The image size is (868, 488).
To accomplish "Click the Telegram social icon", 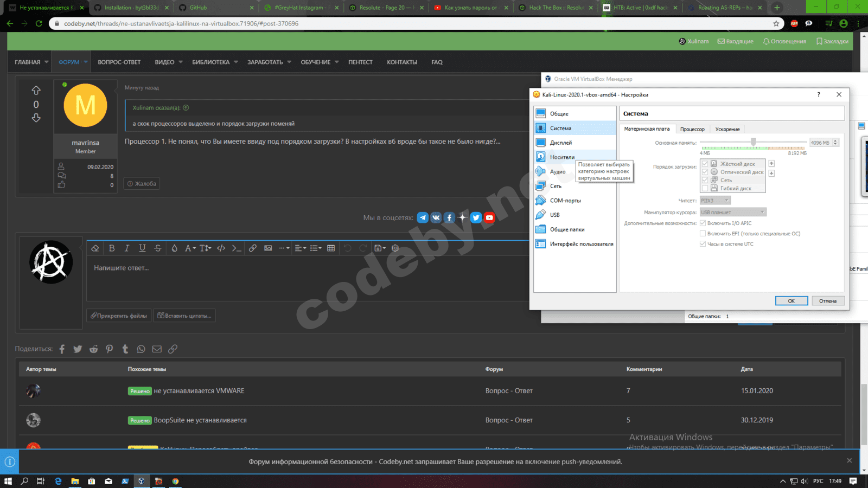I will [423, 217].
